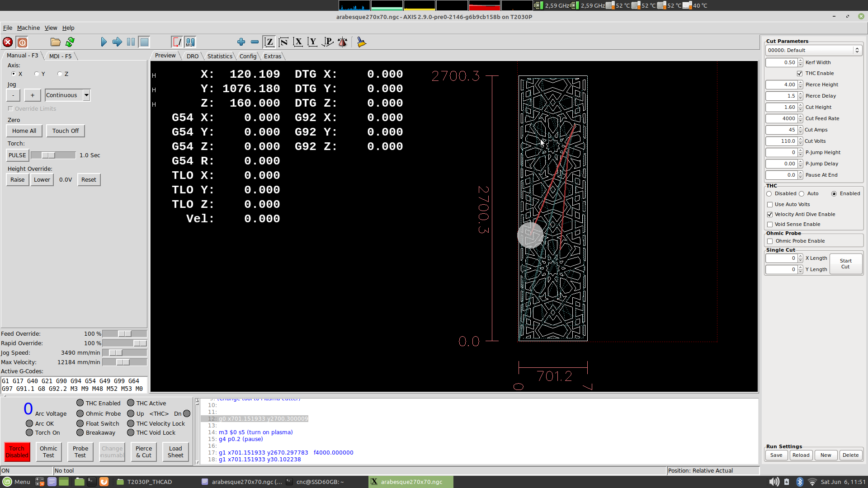Zoom in the preview plot
This screenshot has width=868, height=488.
coord(241,42)
